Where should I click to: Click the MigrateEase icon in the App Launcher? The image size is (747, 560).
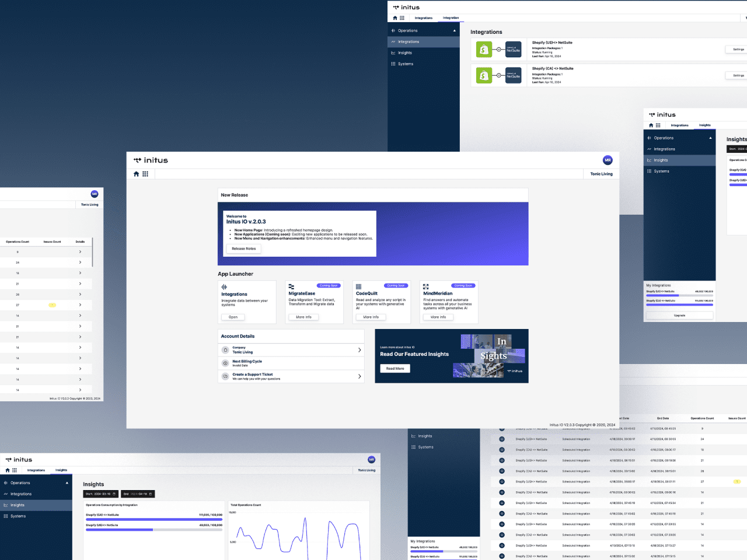point(291,286)
